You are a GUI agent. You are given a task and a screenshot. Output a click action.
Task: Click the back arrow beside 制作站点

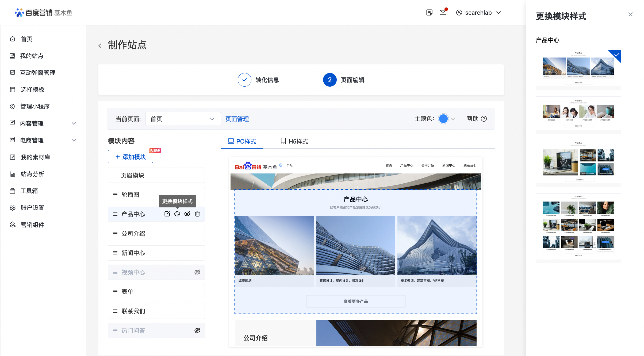click(x=100, y=46)
